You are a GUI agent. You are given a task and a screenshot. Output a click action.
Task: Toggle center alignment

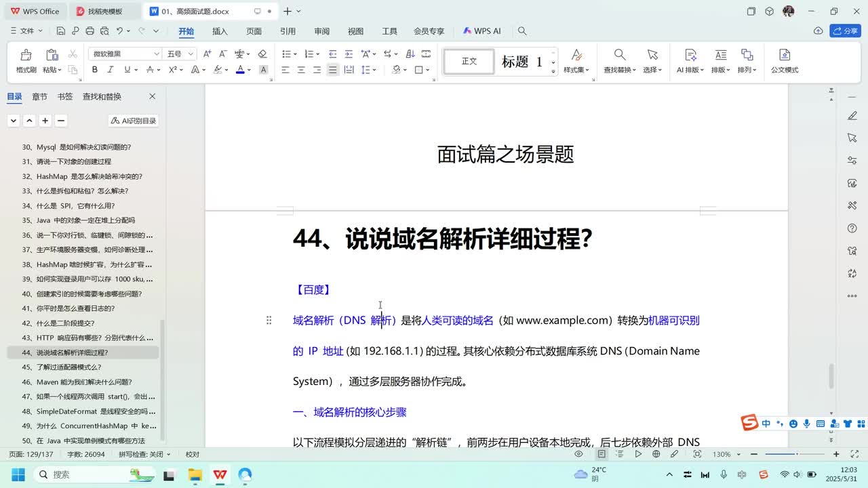[x=301, y=70]
